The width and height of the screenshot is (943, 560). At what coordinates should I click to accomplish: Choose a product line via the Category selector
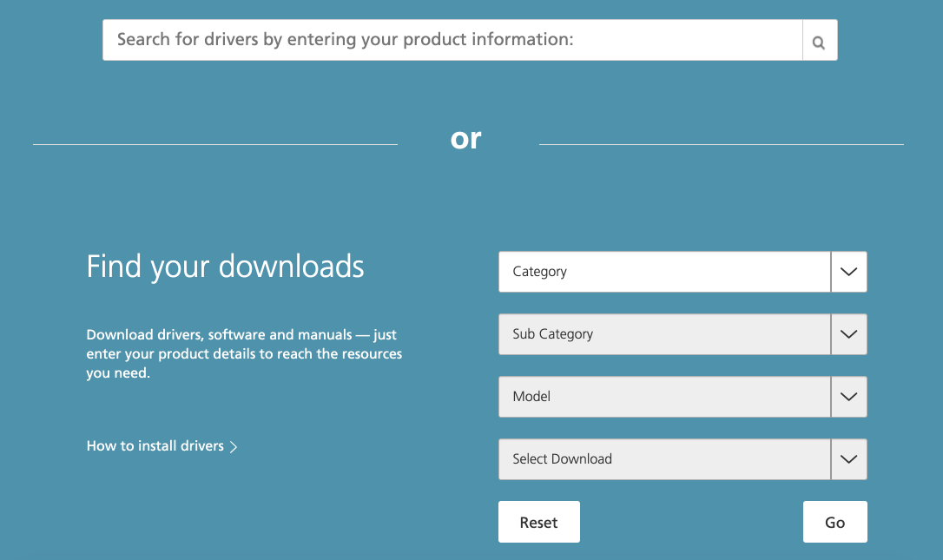664,271
